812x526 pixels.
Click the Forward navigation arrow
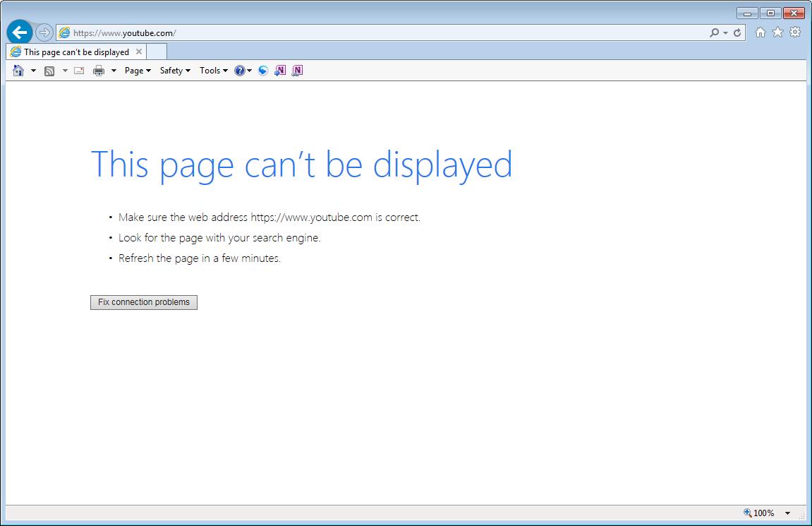(44, 32)
